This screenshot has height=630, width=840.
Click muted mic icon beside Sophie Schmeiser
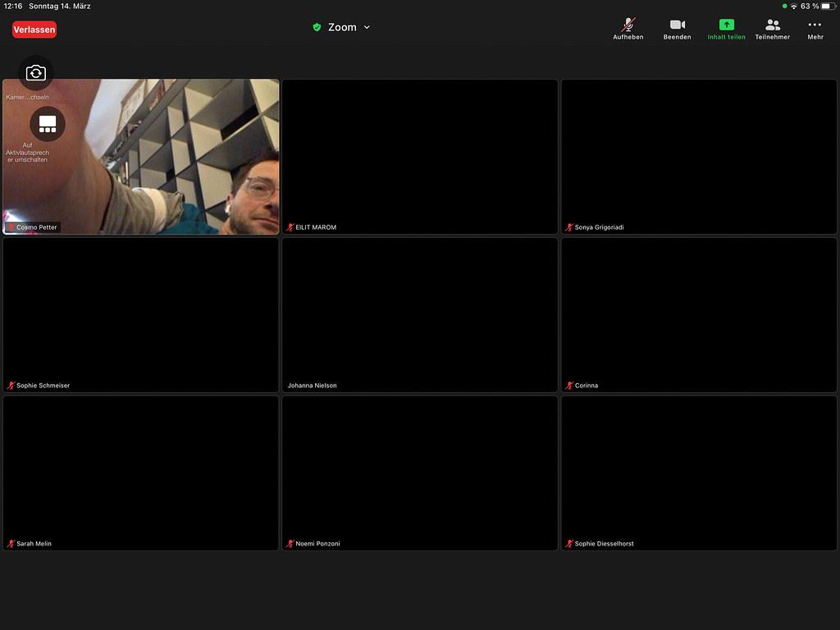click(x=11, y=386)
